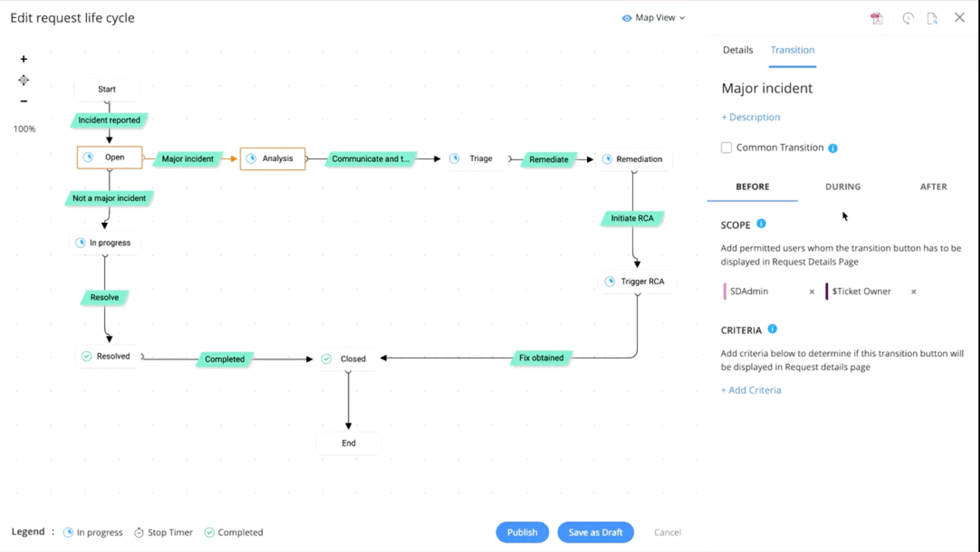Publish the request life cycle
Screen dimensions: 980x552
point(522,532)
